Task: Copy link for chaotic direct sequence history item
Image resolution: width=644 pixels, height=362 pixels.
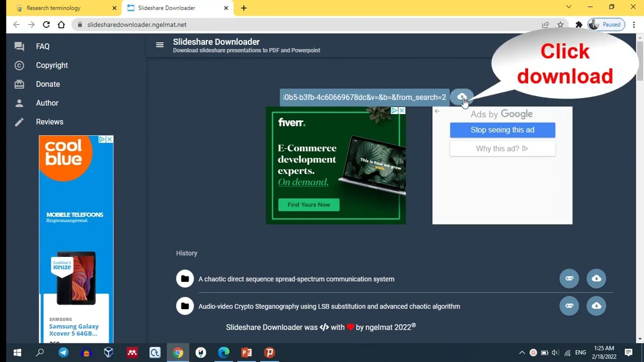Action: (x=569, y=279)
